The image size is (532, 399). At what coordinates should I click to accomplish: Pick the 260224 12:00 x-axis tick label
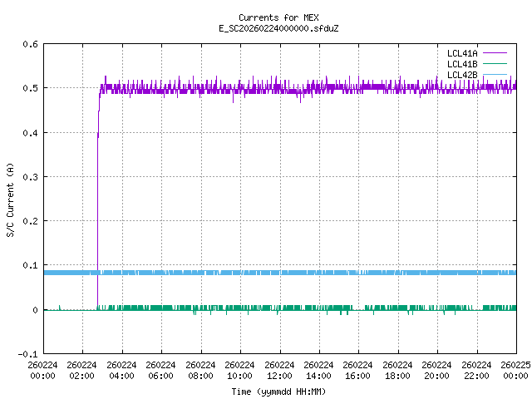click(x=279, y=370)
